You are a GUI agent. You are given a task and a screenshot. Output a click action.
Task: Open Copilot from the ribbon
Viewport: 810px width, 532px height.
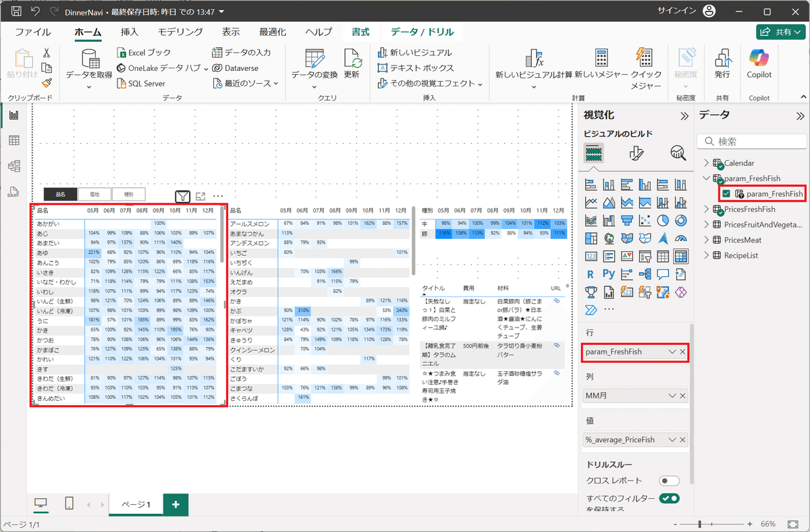pyautogui.click(x=759, y=63)
